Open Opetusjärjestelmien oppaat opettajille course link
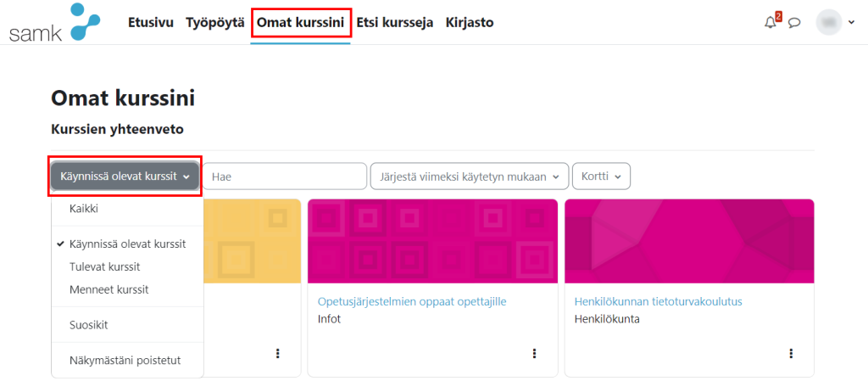The height and width of the screenshot is (381, 868). (413, 302)
